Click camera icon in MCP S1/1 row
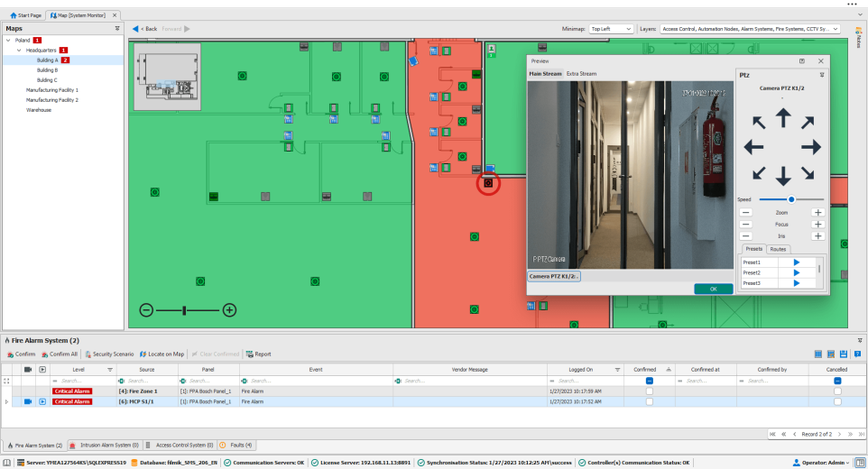Screen dimensions: 868x469 28,401
